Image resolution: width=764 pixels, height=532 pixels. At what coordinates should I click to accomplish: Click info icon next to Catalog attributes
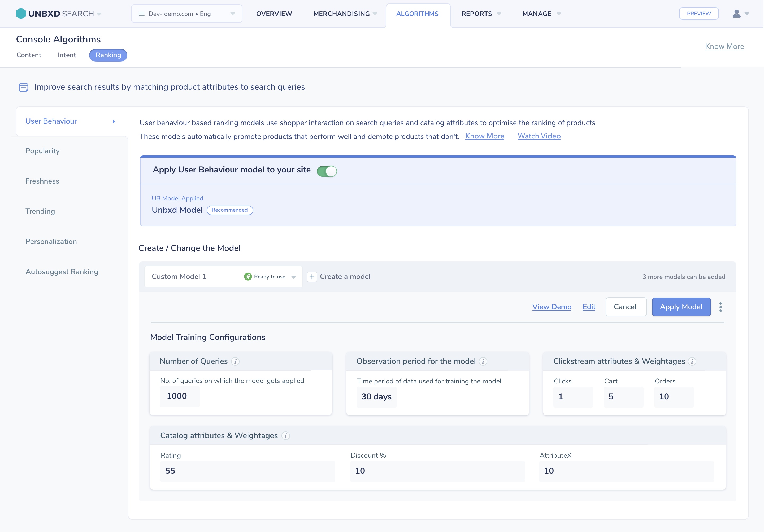tap(285, 435)
